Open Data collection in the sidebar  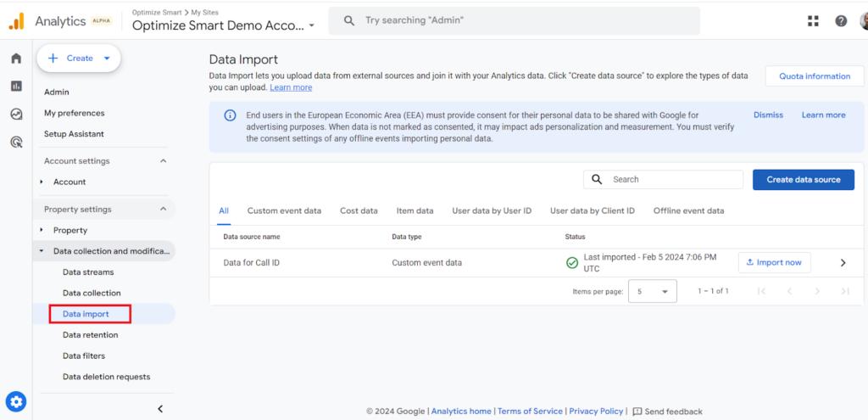point(92,293)
